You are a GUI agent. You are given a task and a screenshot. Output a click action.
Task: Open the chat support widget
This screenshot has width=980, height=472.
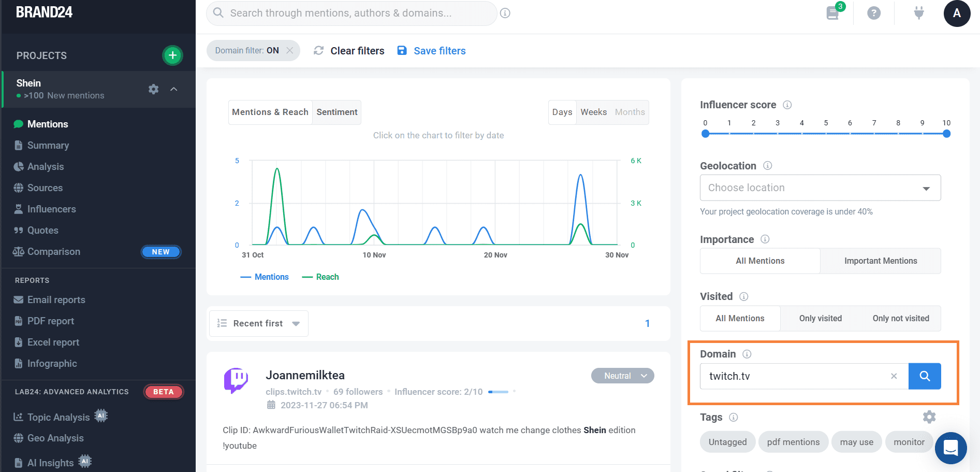[x=951, y=448]
